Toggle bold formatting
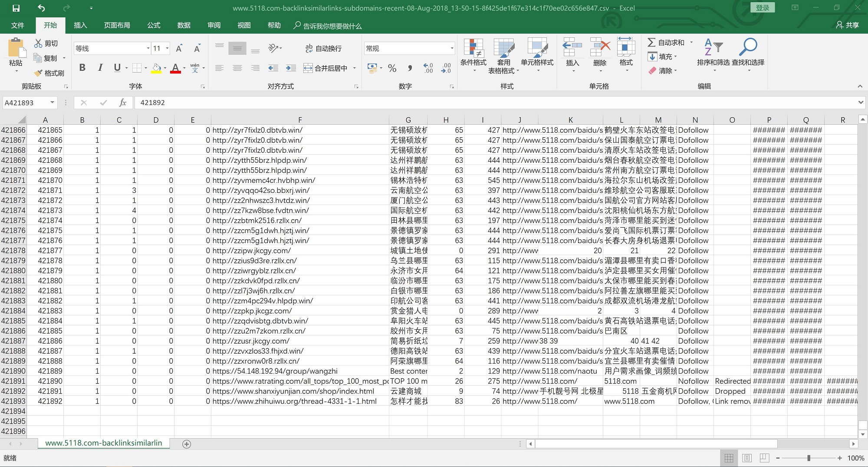 (82, 68)
